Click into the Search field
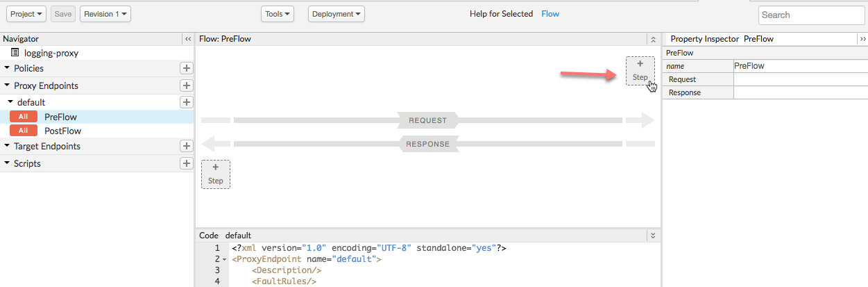Image resolution: width=868 pixels, height=287 pixels. 809,15
